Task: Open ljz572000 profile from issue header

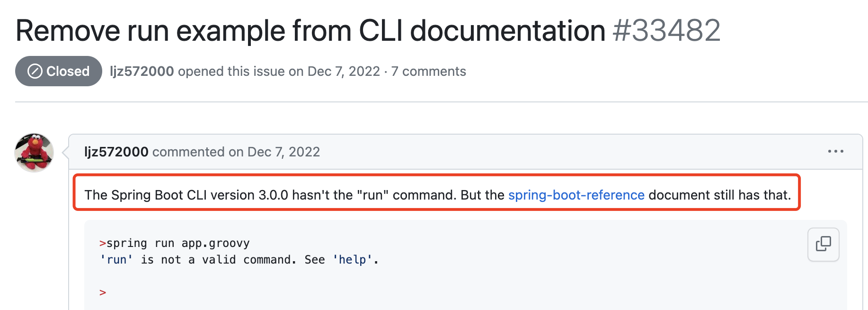Action: (x=142, y=71)
